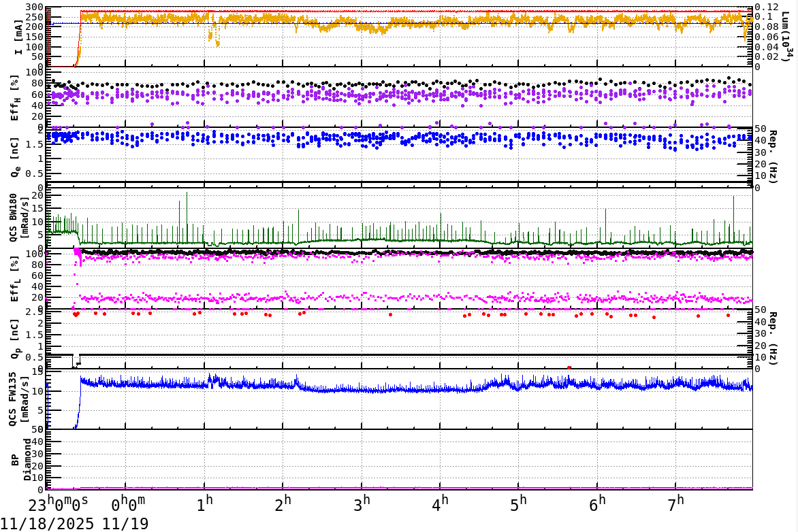Screen dimensions: 798x532
Task: Click the 'BP Diamond' axis label
Action: pyautogui.click(x=20, y=459)
